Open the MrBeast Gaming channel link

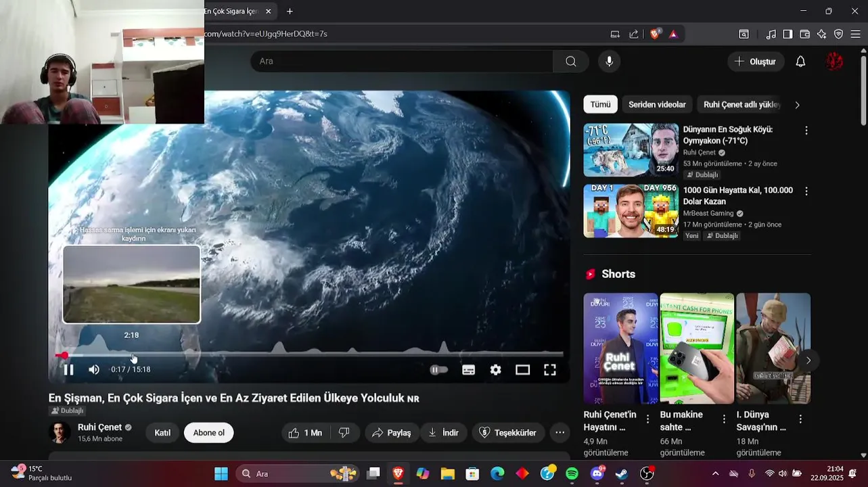[x=708, y=213]
